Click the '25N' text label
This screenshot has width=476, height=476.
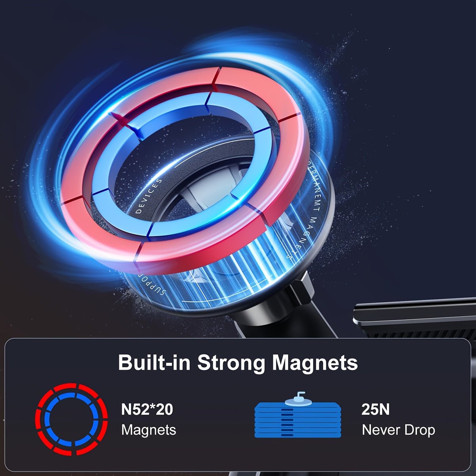click(x=376, y=409)
